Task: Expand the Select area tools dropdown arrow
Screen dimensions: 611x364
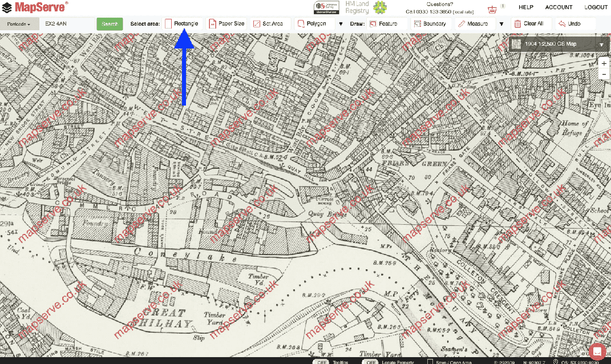Action: [x=341, y=24]
